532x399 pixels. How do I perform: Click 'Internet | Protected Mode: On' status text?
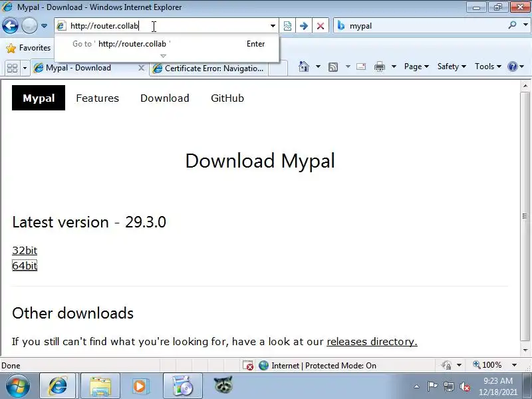[x=324, y=365]
